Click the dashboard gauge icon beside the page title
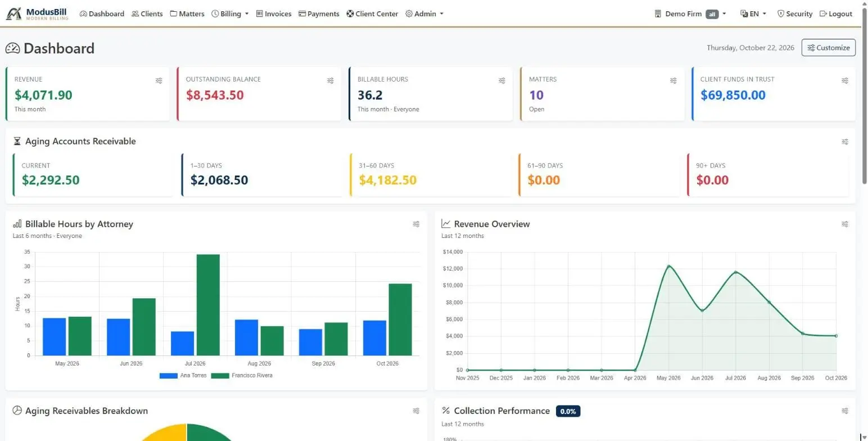The width and height of the screenshot is (868, 441). click(x=12, y=48)
